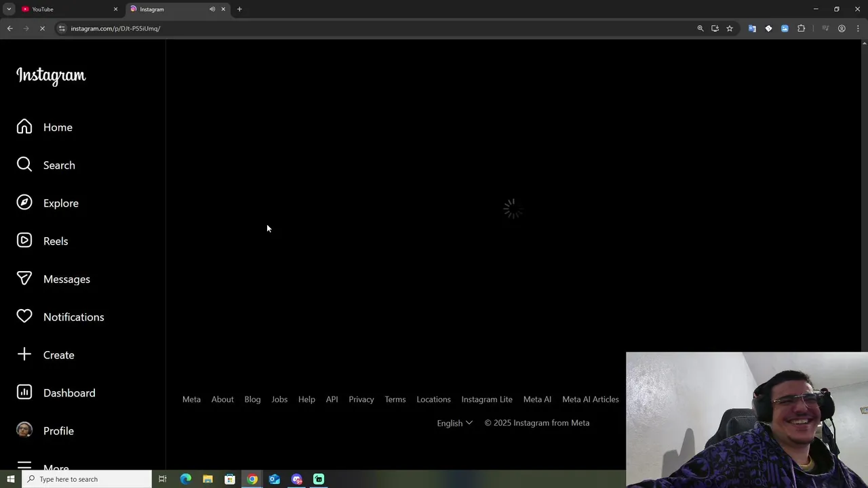The height and width of the screenshot is (488, 868).
Task: Bookmark this page with the star icon
Action: tap(730, 28)
